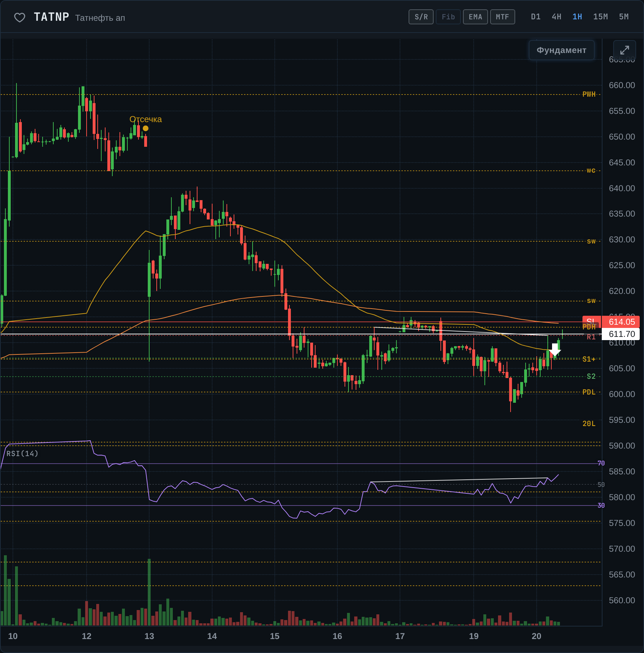Toggle MTF overlay
The width and height of the screenshot is (644, 653).
point(503,17)
